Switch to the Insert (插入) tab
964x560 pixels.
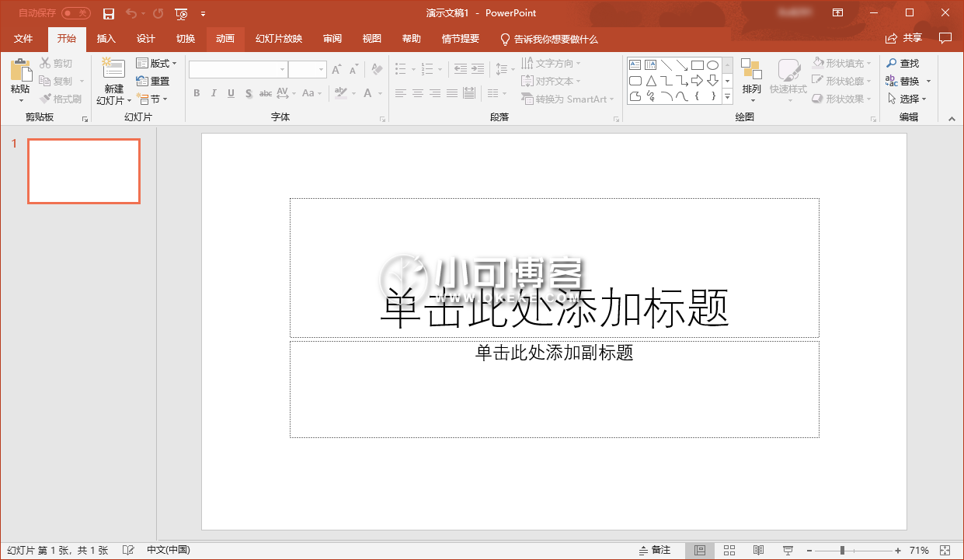[x=106, y=39]
